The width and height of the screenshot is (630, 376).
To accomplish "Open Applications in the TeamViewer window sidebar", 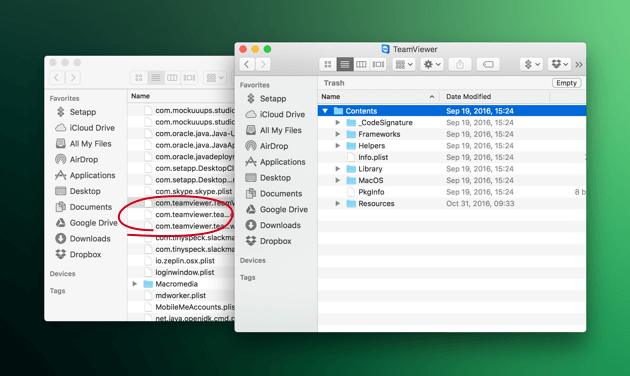I will [275, 162].
